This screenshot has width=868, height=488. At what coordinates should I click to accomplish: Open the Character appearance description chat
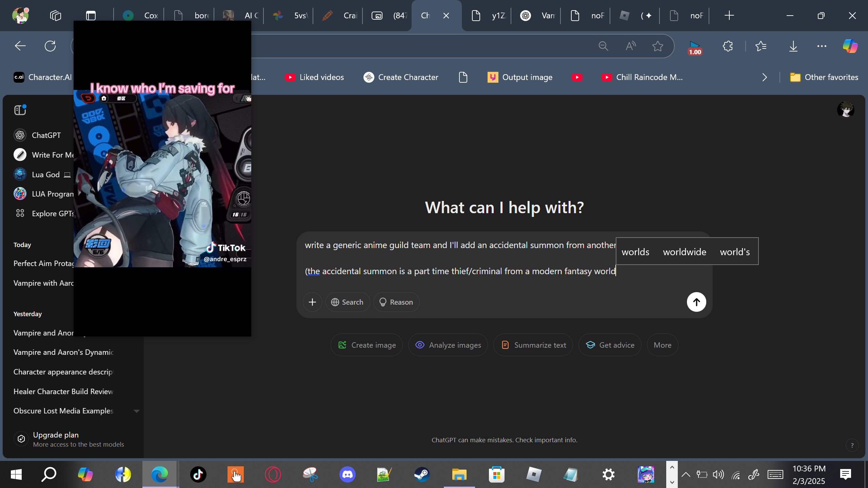coord(63,372)
